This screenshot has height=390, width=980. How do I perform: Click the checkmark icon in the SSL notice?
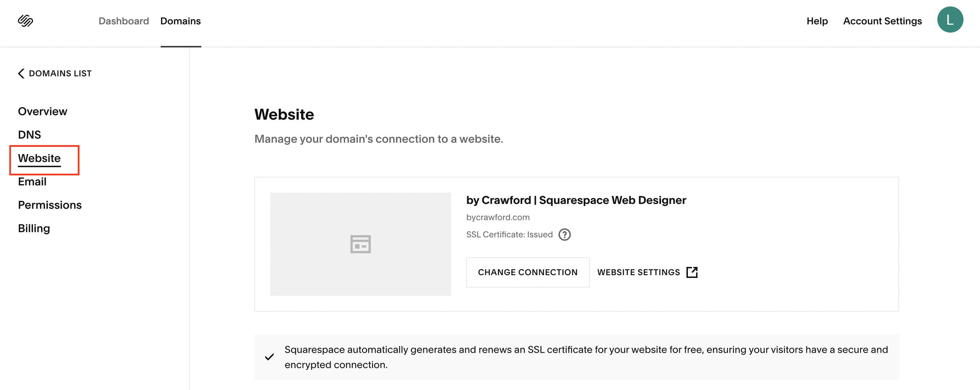[x=269, y=357]
